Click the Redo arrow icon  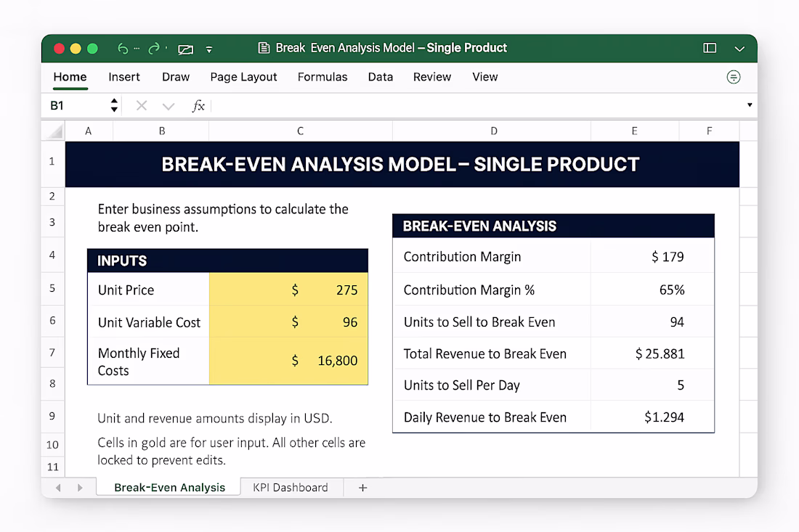tap(153, 49)
